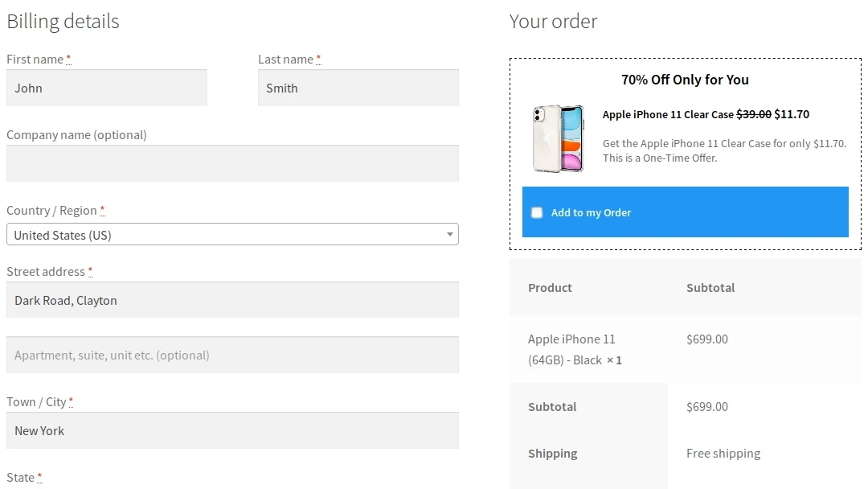Image resolution: width=868 pixels, height=489 pixels.
Task: Click the Country dropdown arrow
Action: (x=450, y=235)
